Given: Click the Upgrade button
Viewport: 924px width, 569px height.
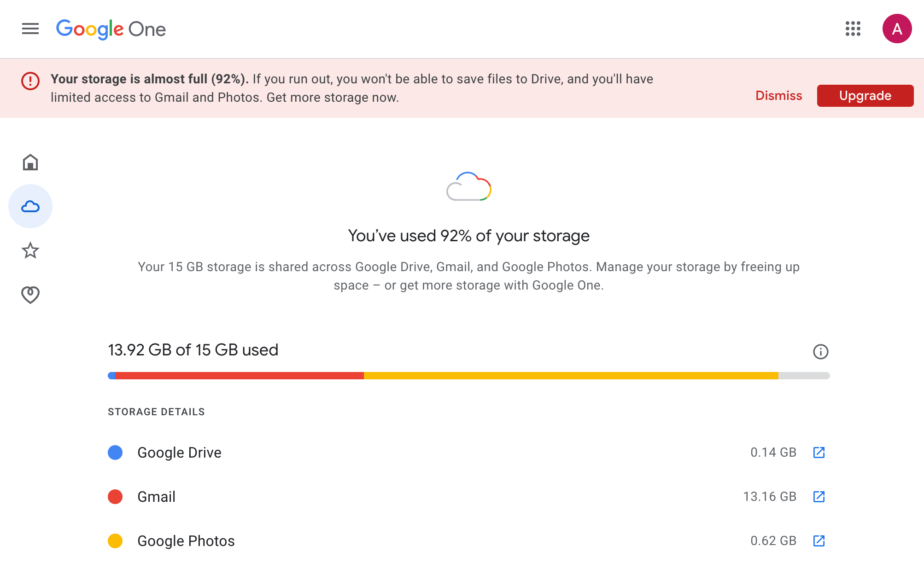Looking at the screenshot, I should [x=865, y=95].
